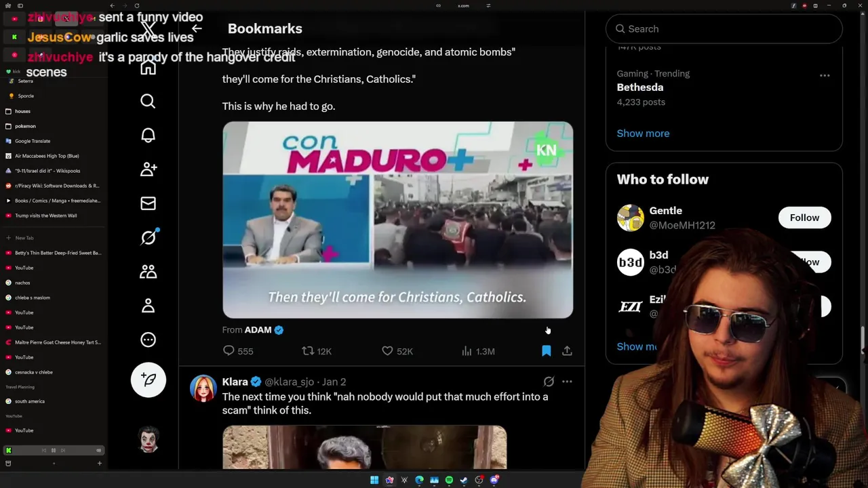868x488 pixels.
Task: Open Grok icon in X sidebar
Action: point(148,237)
